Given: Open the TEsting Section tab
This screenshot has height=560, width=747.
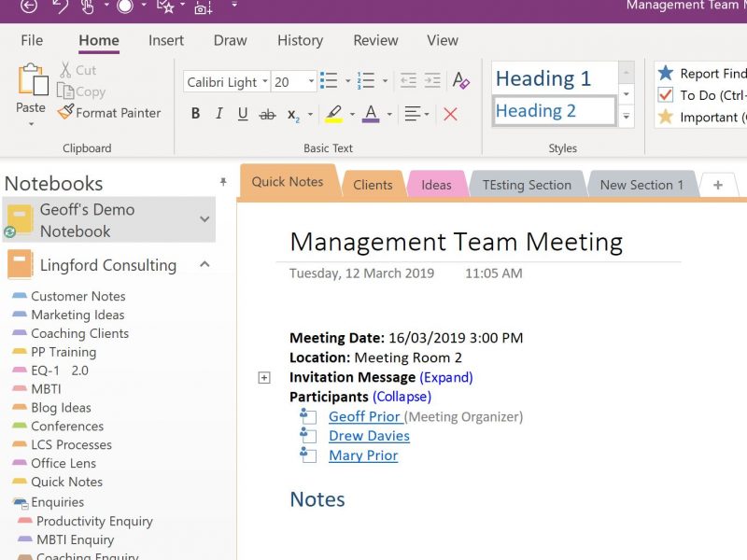Looking at the screenshot, I should (527, 185).
